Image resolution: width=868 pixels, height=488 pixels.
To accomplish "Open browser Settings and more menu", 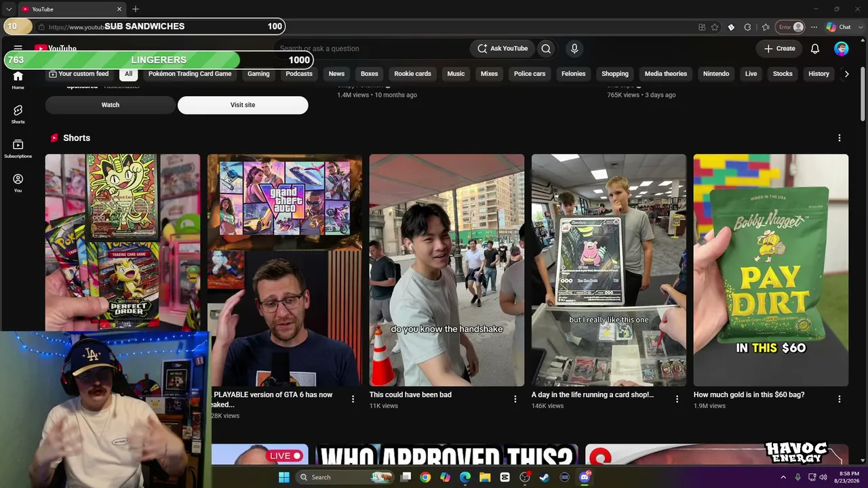I will click(814, 27).
